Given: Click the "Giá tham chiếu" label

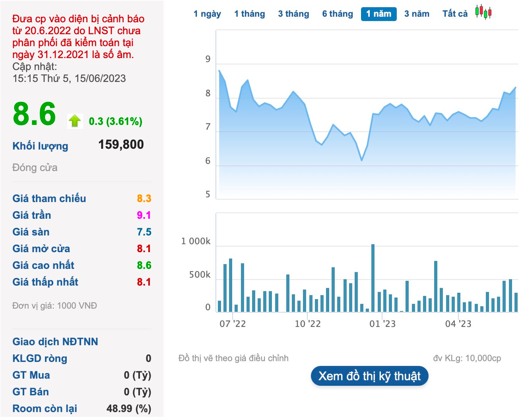Looking at the screenshot, I should [x=49, y=198].
